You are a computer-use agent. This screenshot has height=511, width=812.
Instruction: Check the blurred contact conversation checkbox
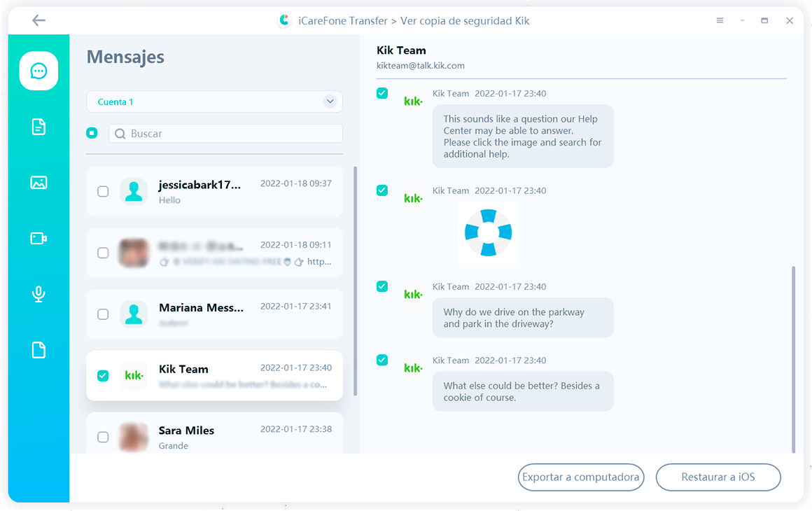tap(103, 253)
